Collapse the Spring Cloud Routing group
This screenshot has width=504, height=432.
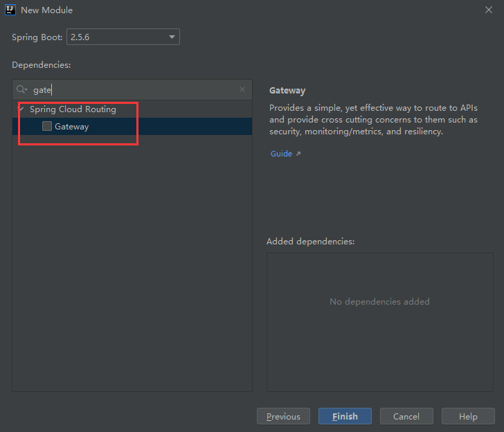[21, 109]
